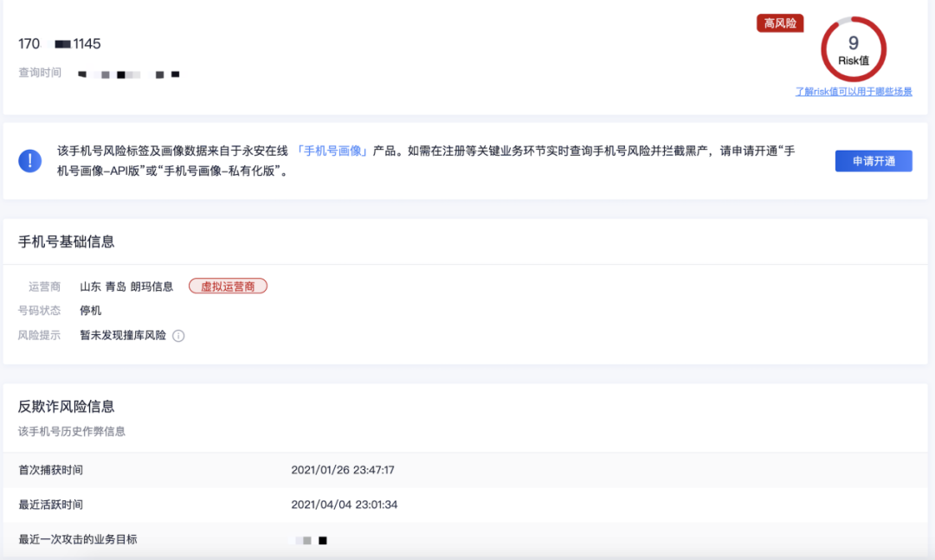
Task: Click the timestamp 2021/04/04 23:01:34
Action: [344, 505]
